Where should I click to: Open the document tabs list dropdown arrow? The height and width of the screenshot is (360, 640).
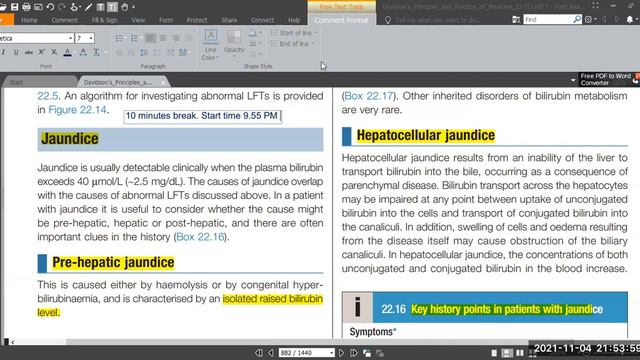click(x=573, y=80)
